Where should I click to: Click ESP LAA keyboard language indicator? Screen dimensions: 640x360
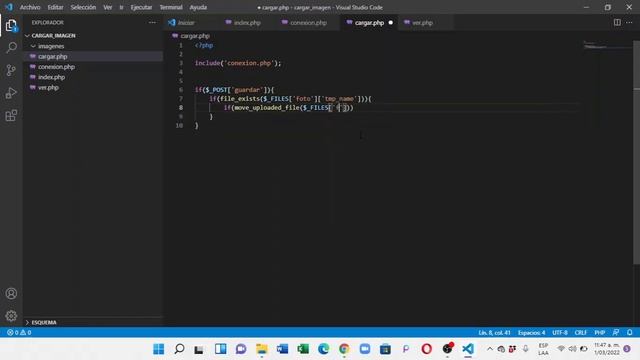(543, 349)
